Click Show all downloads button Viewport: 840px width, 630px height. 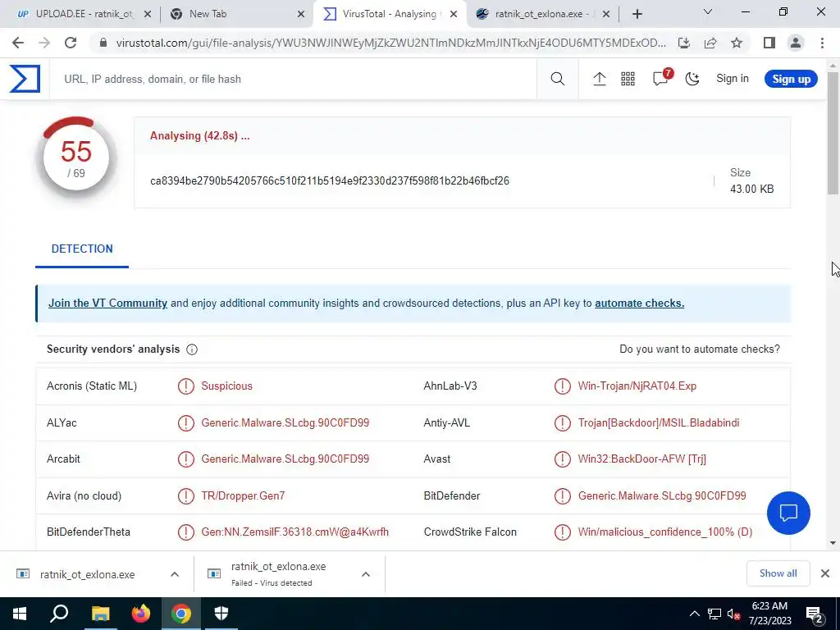(x=778, y=573)
